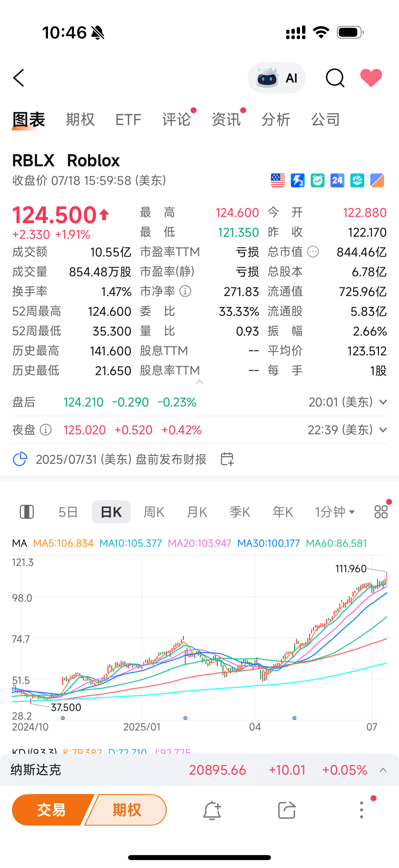
Task: Tap the 换手率 1.47% value
Action: pyautogui.click(x=116, y=291)
